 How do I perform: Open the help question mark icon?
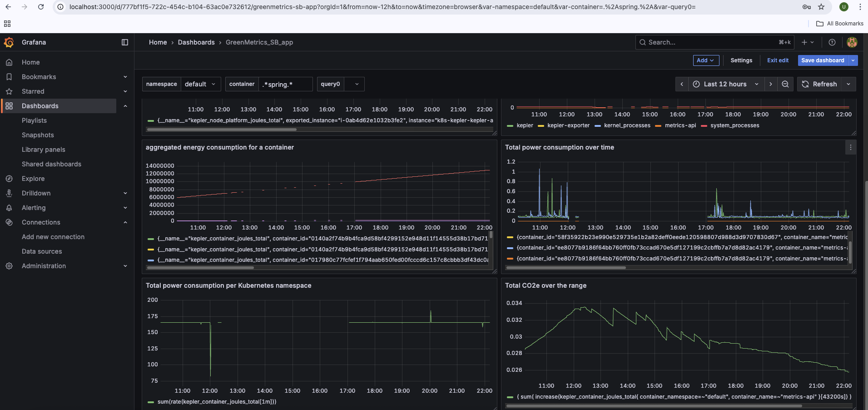pos(832,42)
